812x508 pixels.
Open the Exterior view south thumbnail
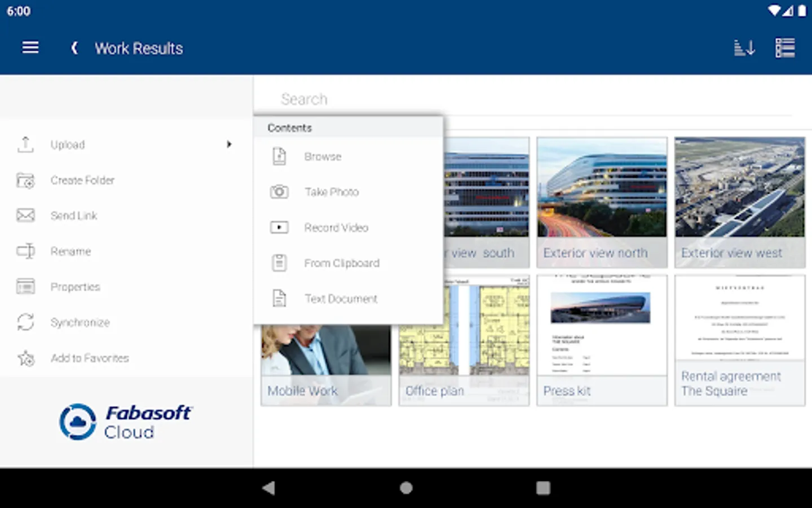[x=487, y=202]
